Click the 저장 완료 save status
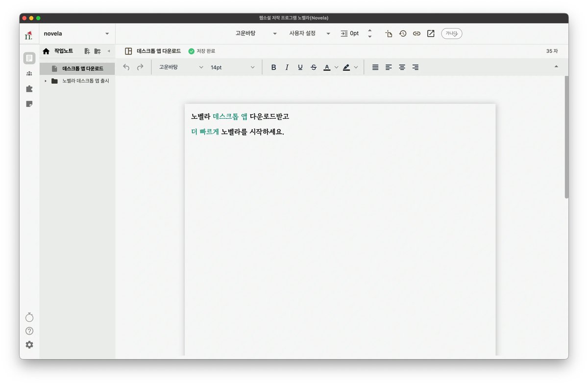This screenshot has height=385, width=588. 202,51
